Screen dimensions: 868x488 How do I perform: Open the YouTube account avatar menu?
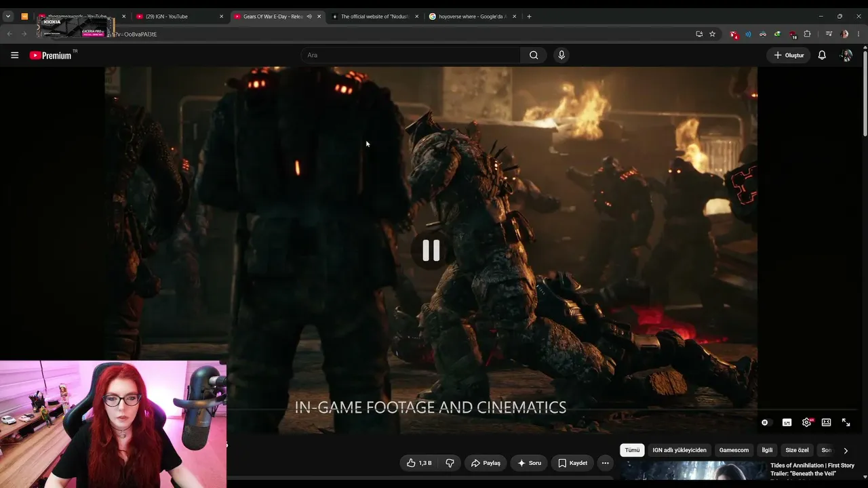(x=846, y=56)
